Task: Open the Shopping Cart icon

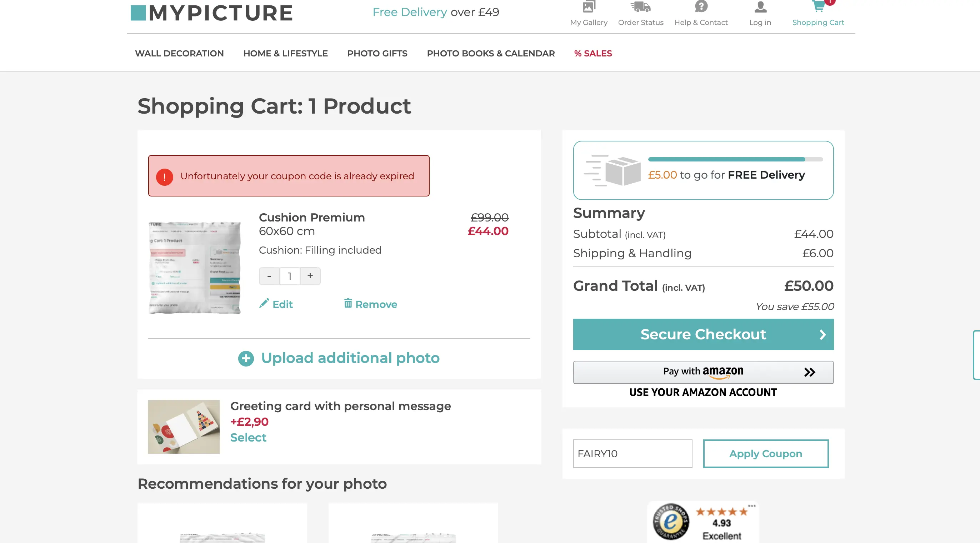Action: (818, 7)
